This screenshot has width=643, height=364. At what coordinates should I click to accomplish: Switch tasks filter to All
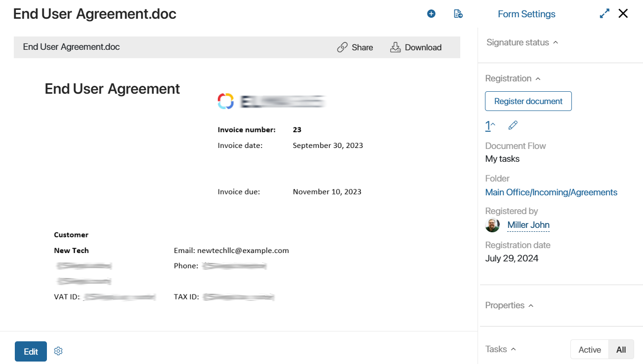click(621, 350)
